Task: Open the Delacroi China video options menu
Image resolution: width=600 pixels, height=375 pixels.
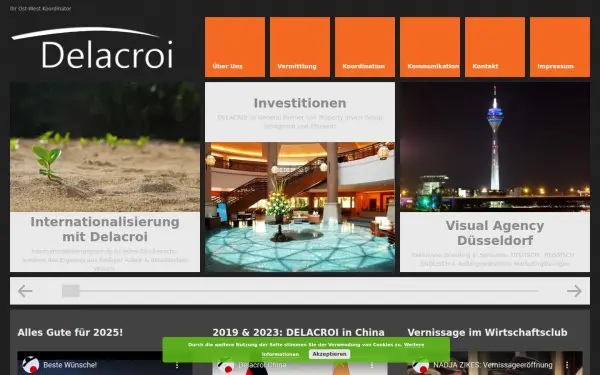Action: [372, 365]
